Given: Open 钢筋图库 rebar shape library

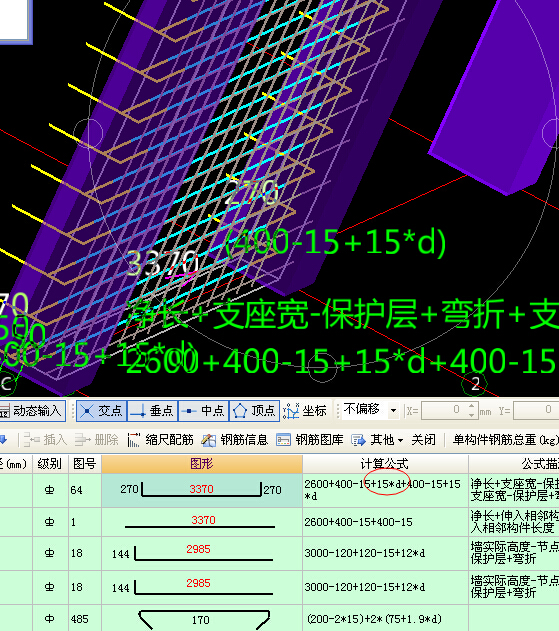Looking at the screenshot, I should tap(309, 440).
